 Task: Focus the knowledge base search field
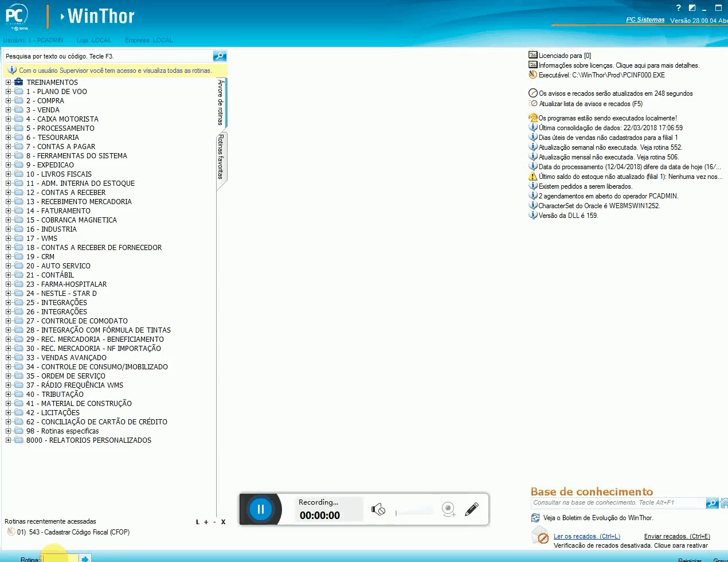[618, 503]
